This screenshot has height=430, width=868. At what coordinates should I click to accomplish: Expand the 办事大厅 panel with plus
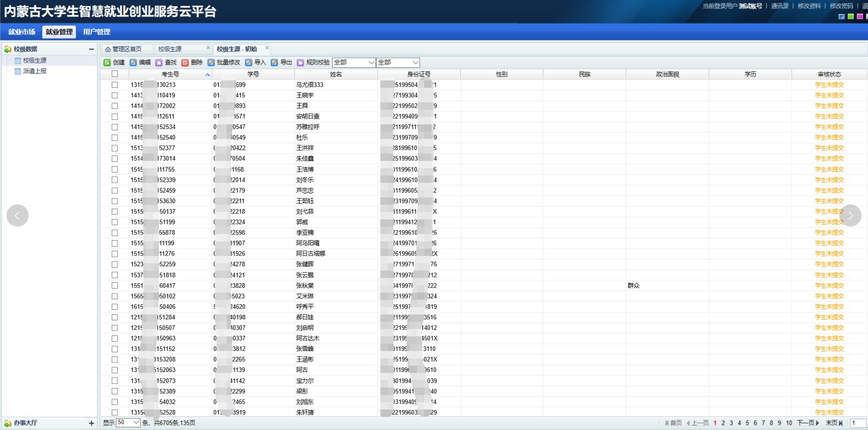pos(91,423)
